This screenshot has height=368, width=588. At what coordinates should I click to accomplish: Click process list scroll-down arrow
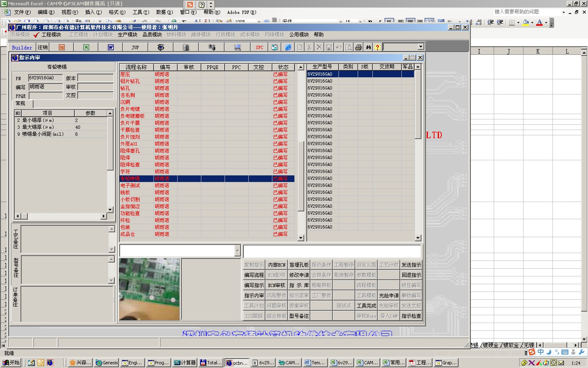[301, 238]
